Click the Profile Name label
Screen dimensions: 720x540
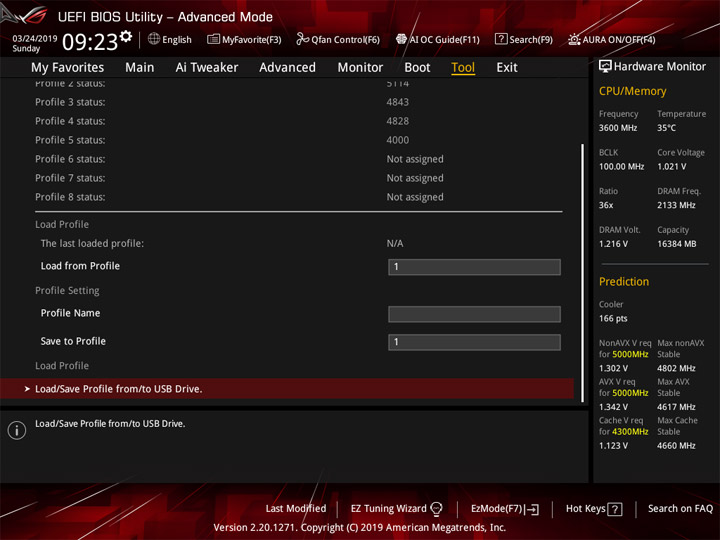(x=70, y=313)
